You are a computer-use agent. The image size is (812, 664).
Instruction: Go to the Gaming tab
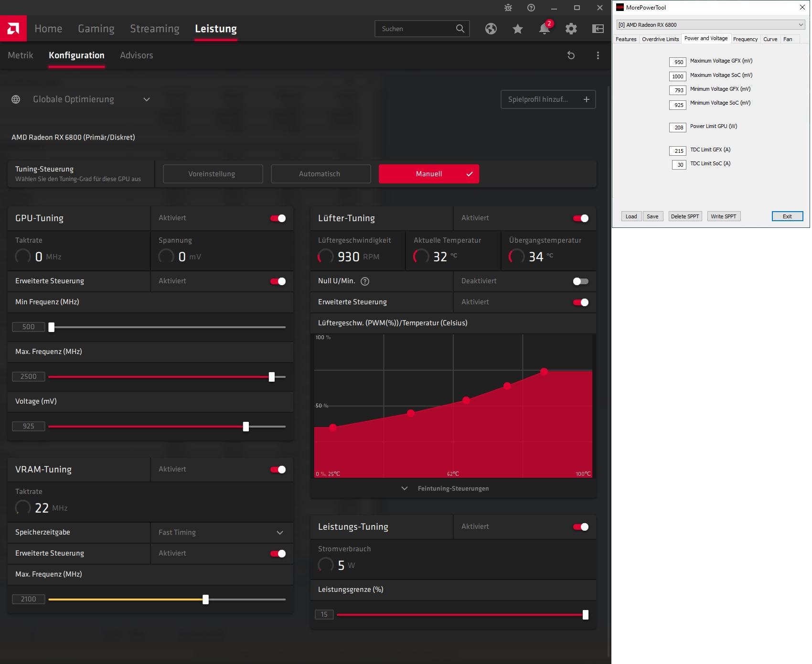96,29
